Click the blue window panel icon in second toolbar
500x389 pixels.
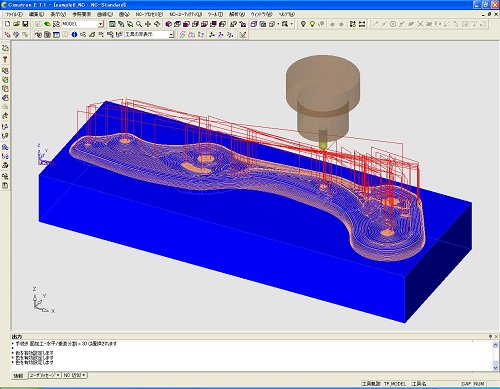56,34
